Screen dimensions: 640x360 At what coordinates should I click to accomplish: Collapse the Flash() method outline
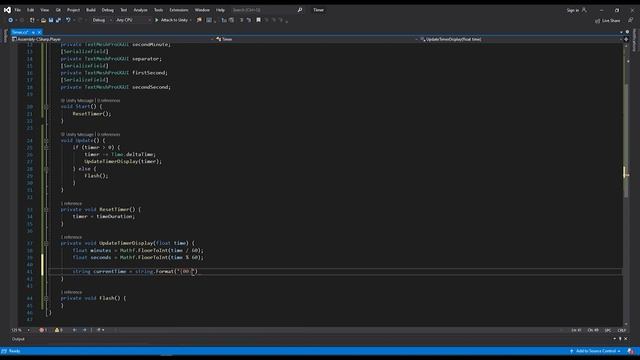pos(46,298)
